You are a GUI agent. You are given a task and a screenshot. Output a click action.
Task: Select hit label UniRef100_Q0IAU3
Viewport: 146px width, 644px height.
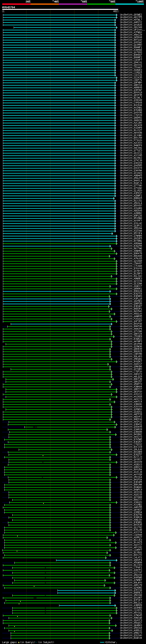pos(131,173)
